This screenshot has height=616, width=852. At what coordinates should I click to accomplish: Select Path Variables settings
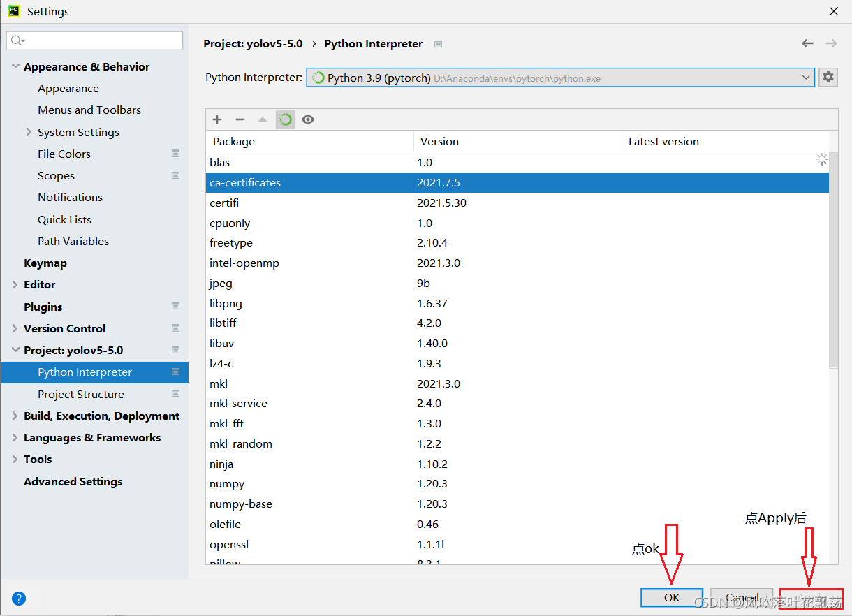tap(73, 241)
